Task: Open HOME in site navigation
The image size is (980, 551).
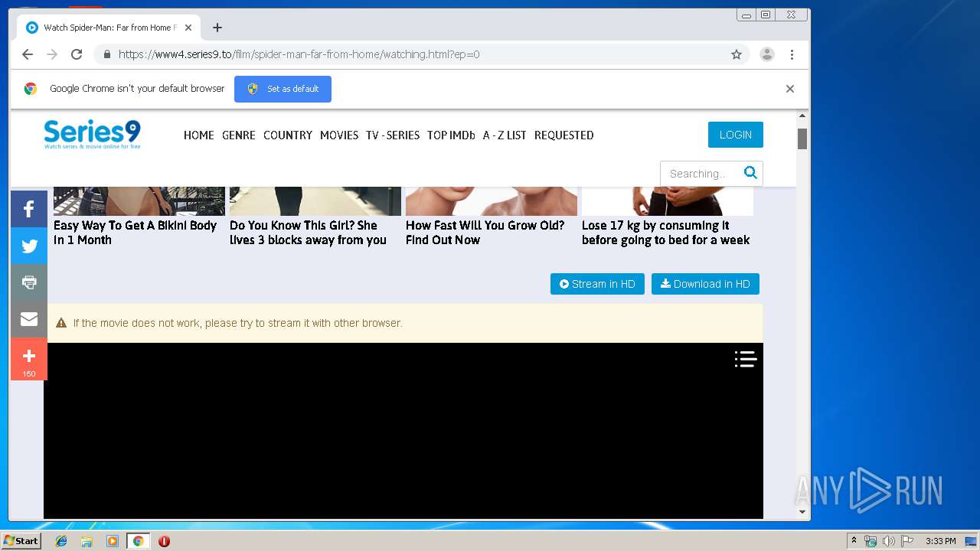Action: [199, 135]
